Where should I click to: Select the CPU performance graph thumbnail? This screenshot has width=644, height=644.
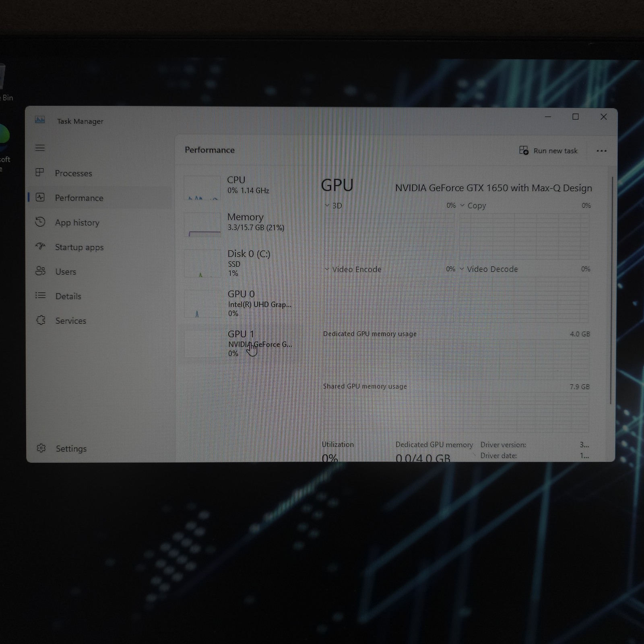click(x=202, y=188)
